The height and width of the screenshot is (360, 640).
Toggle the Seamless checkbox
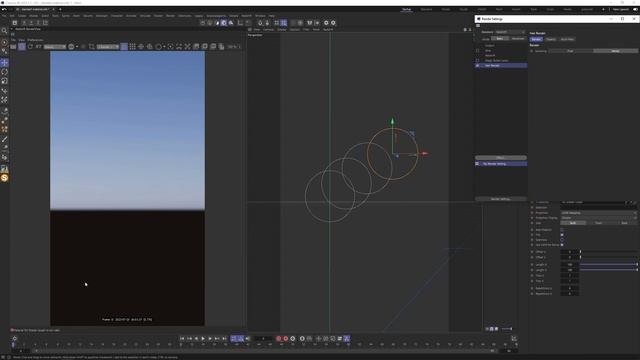(x=562, y=240)
